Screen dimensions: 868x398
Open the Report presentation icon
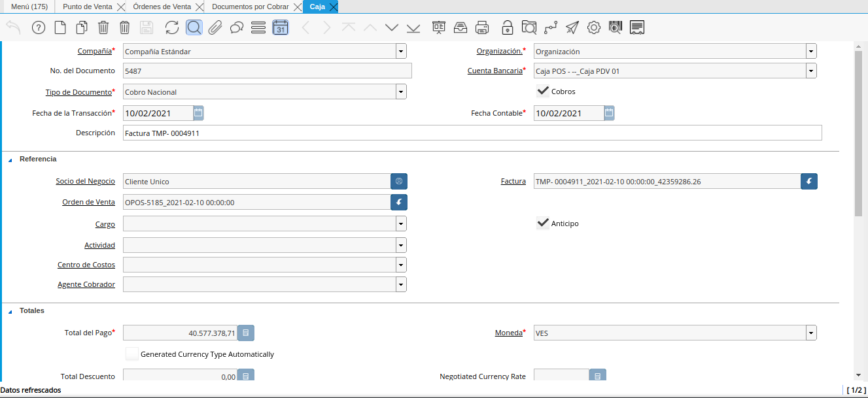439,27
